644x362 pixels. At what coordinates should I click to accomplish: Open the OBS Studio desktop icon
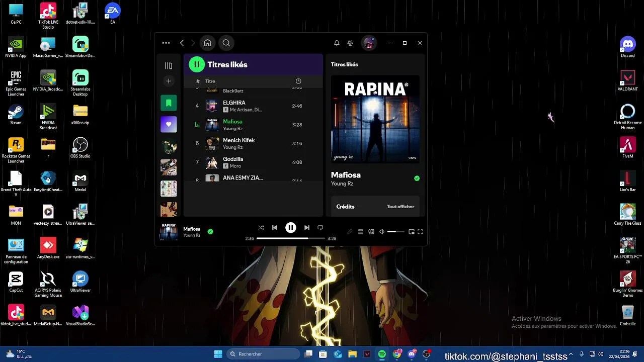click(x=80, y=148)
